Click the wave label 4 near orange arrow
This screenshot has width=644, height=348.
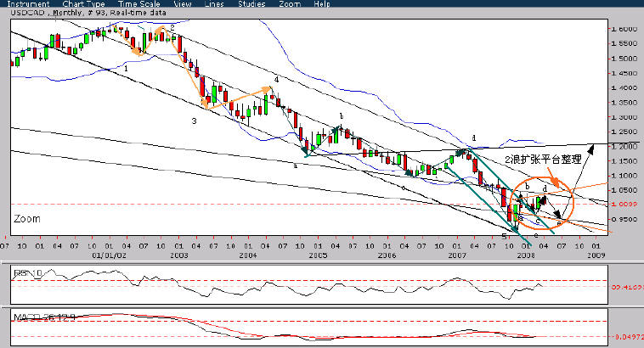[276, 80]
